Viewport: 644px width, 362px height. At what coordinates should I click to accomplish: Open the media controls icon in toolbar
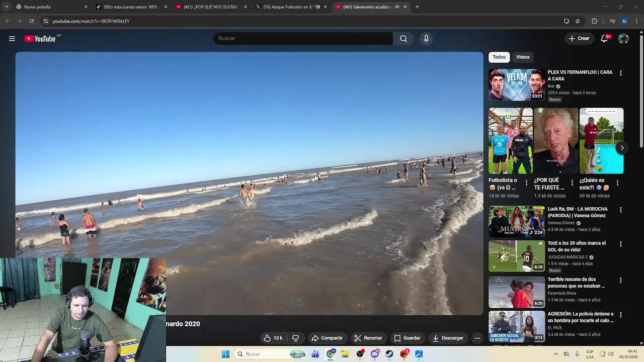[612, 21]
